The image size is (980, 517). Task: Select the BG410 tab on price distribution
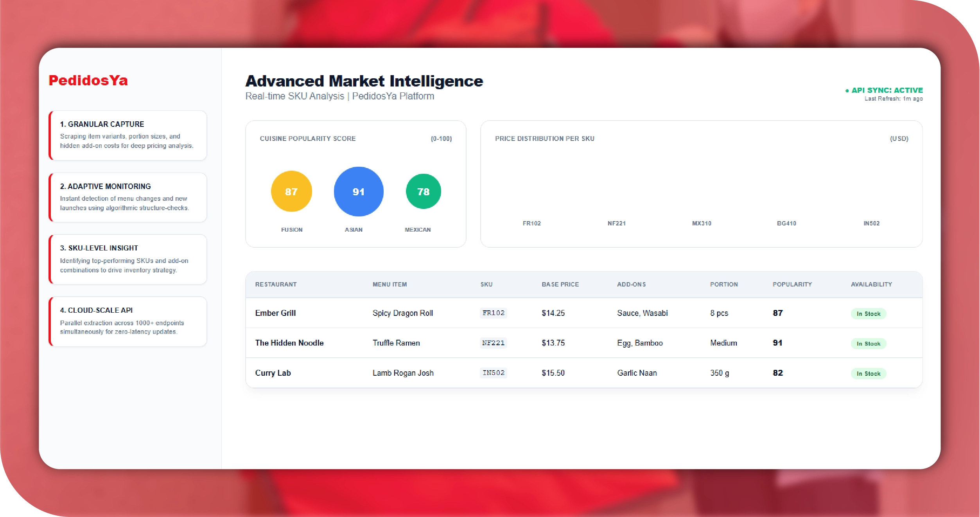[x=786, y=223]
